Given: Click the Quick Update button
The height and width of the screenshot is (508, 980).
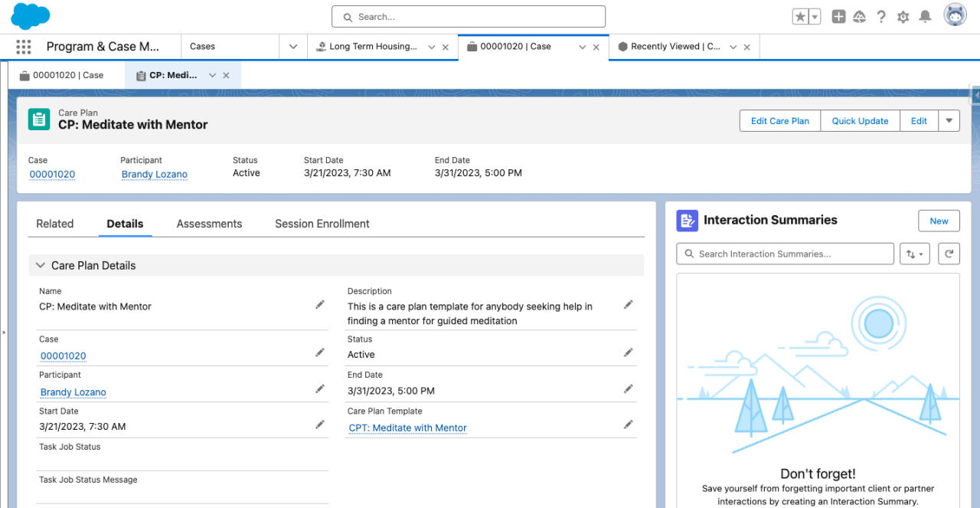Looking at the screenshot, I should tap(860, 120).
